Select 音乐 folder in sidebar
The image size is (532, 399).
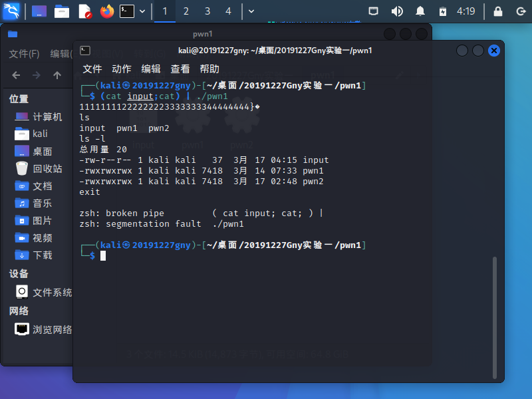coord(33,203)
